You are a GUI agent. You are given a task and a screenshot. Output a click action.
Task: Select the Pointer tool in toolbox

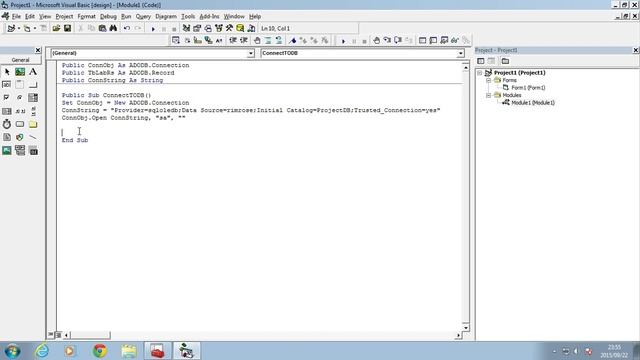pyautogui.click(x=7, y=72)
